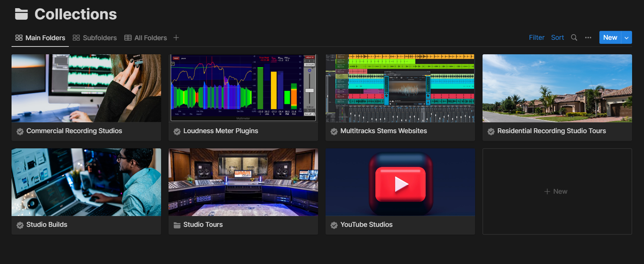
Task: Click the badge icon beside Commercial Recording Studios
Action: click(x=20, y=131)
